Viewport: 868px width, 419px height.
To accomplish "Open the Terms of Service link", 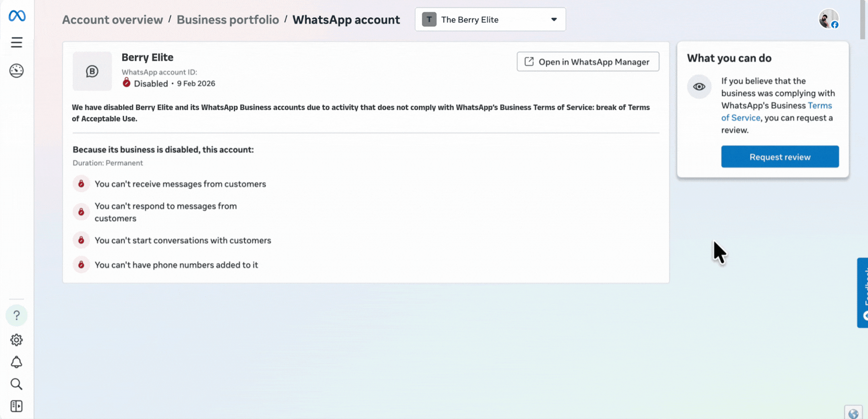I will (x=776, y=112).
